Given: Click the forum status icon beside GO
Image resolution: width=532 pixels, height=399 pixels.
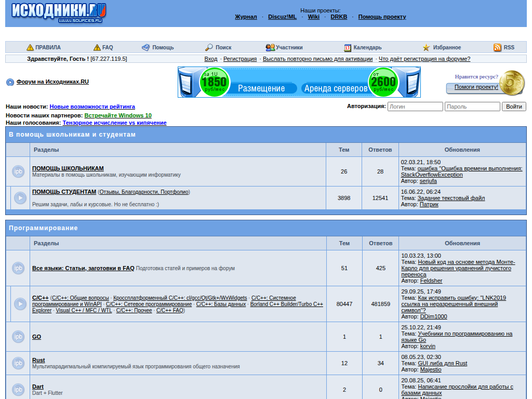Looking at the screenshot, I should coord(18,337).
